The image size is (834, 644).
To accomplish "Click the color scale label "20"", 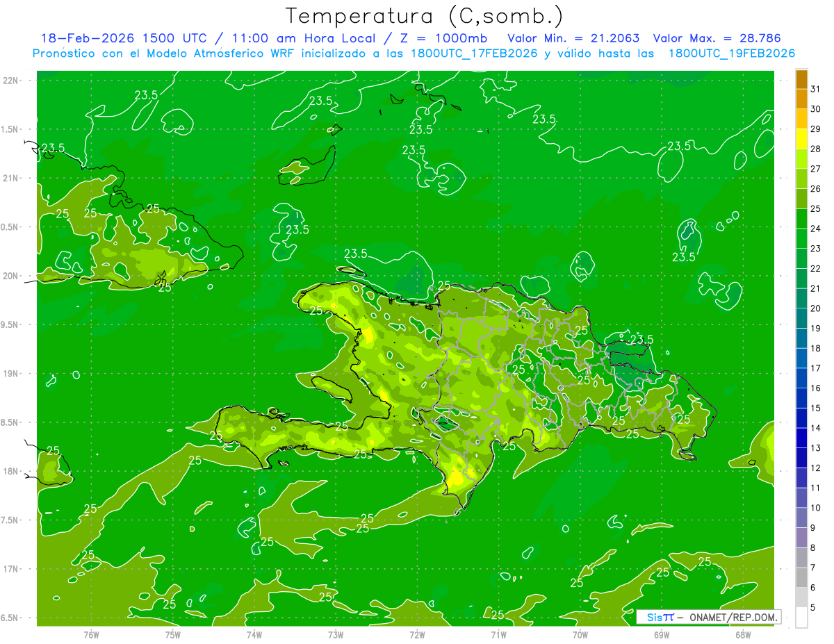I will 816,308.
